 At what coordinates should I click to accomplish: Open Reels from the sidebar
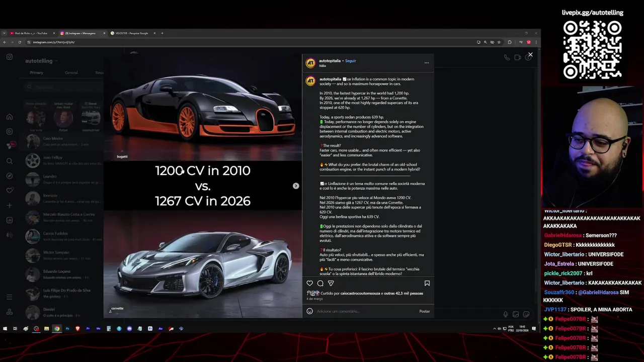point(10,131)
